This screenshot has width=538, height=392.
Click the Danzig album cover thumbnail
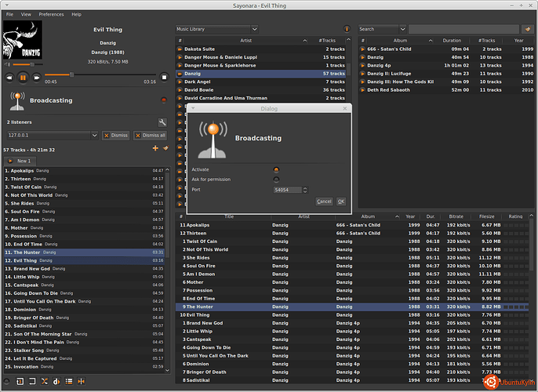23,40
